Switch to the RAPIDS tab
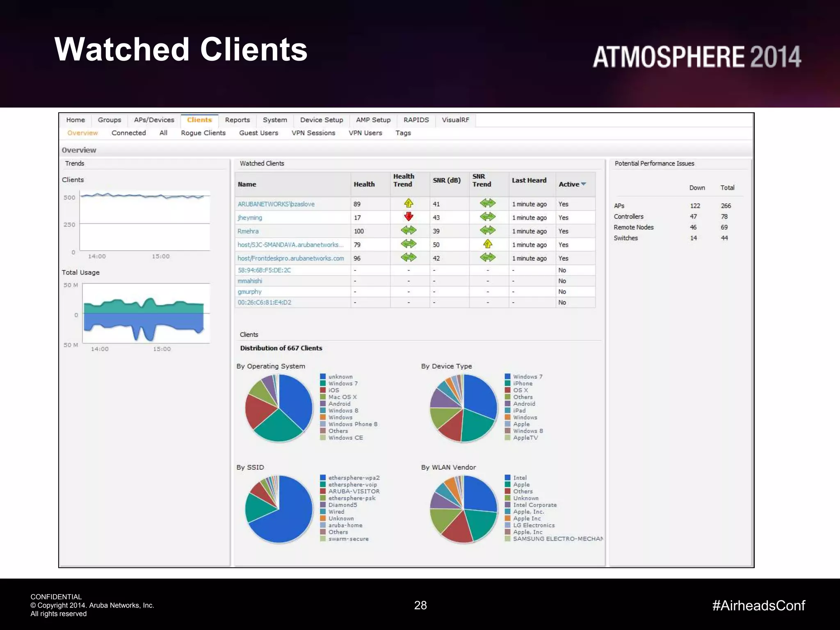 pyautogui.click(x=416, y=120)
